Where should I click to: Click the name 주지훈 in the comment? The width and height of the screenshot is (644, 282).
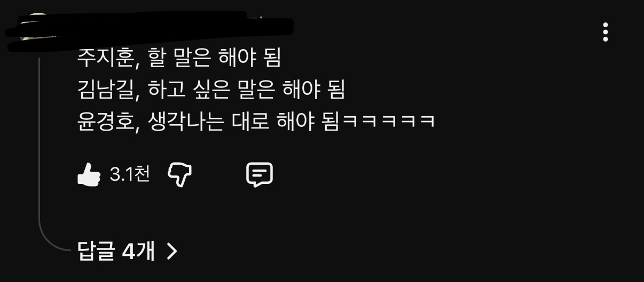105,58
